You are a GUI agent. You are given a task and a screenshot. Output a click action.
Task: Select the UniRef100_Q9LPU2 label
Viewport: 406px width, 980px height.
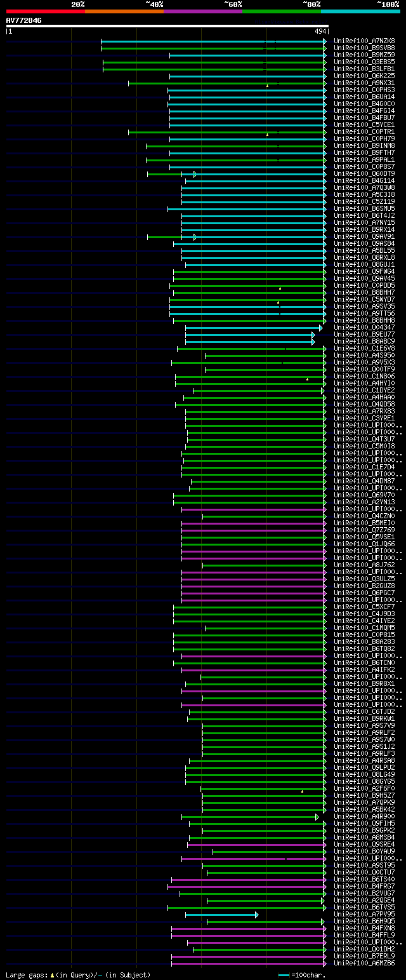(x=365, y=767)
